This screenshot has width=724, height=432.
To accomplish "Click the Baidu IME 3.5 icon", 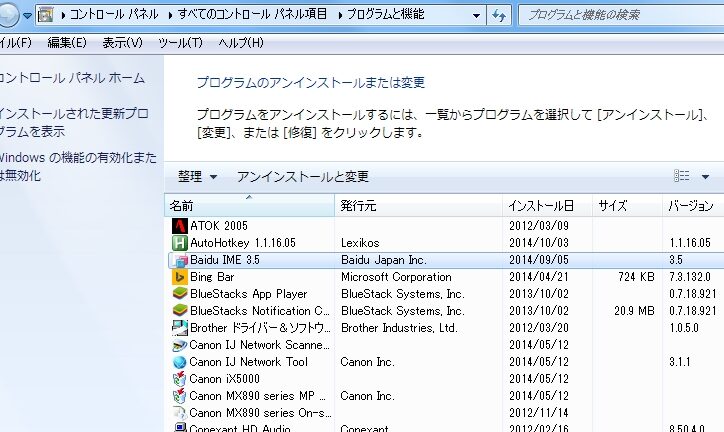I will pyautogui.click(x=180, y=260).
